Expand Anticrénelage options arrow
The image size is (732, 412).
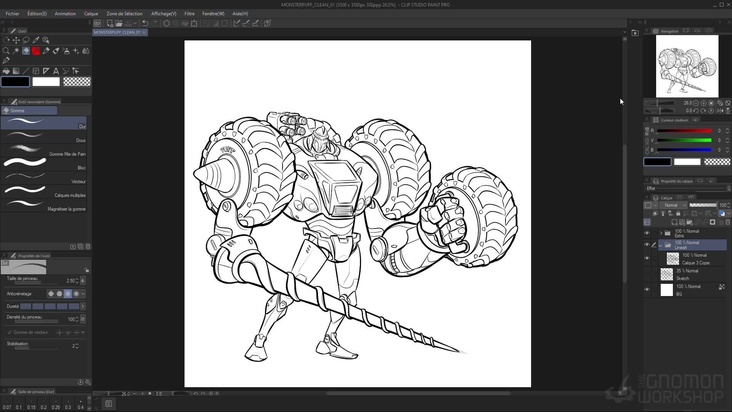pos(83,293)
